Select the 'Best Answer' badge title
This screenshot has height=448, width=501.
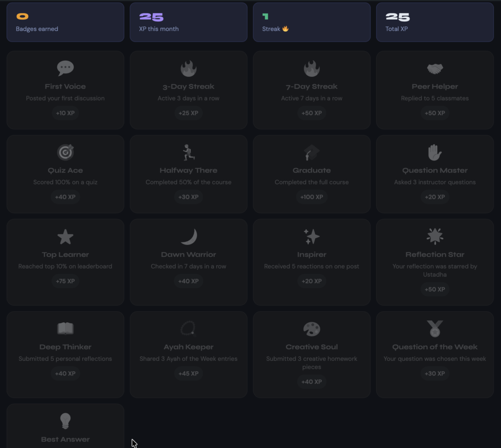click(65, 439)
